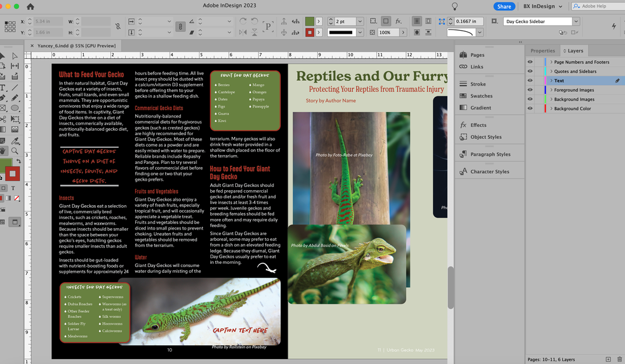
Task: Switch to the Properties tab
Action: pyautogui.click(x=542, y=51)
